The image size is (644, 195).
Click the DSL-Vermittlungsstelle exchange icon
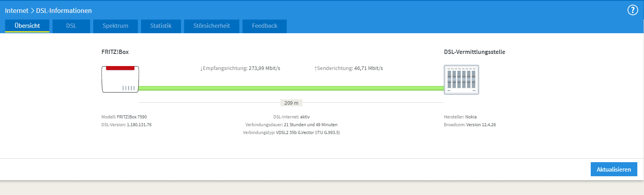[x=461, y=80]
